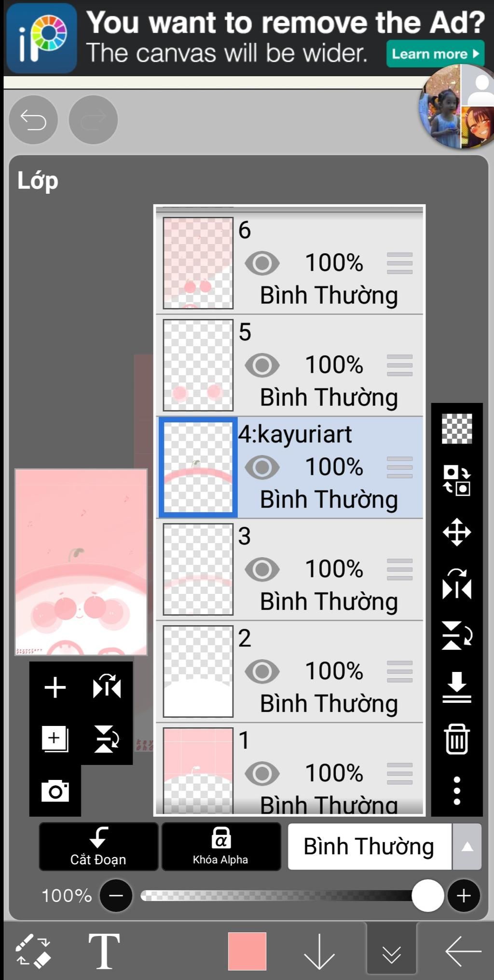Add a new layer with plus icon

55,687
